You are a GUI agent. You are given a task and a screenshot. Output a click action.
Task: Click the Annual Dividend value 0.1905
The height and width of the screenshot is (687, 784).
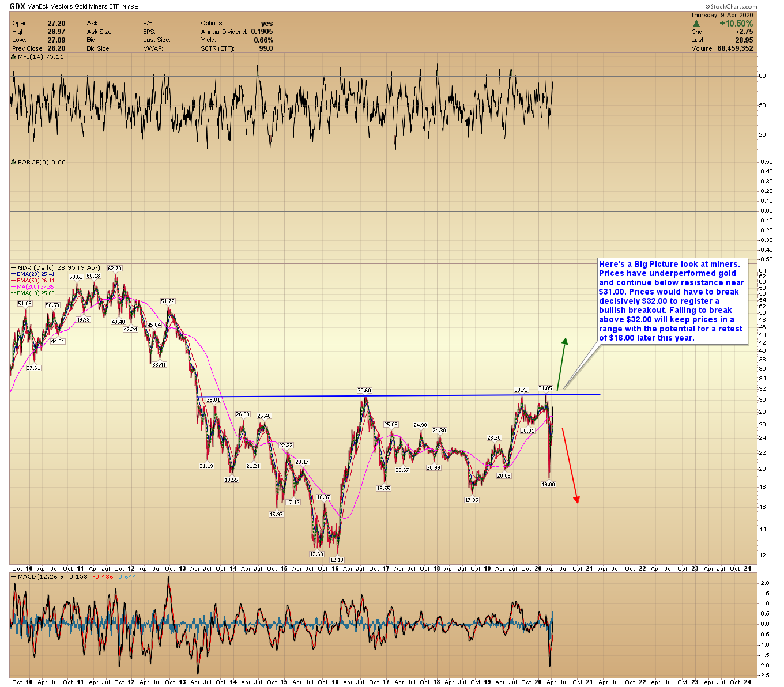click(x=262, y=32)
